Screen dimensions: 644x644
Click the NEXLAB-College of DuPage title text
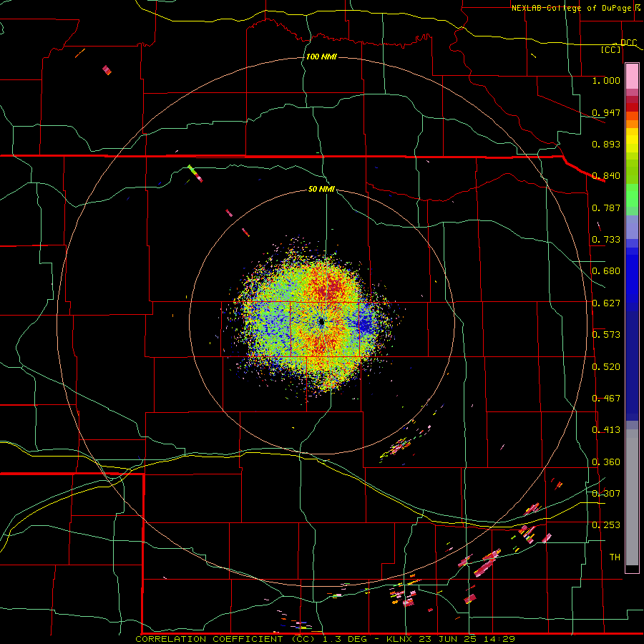pos(572,8)
